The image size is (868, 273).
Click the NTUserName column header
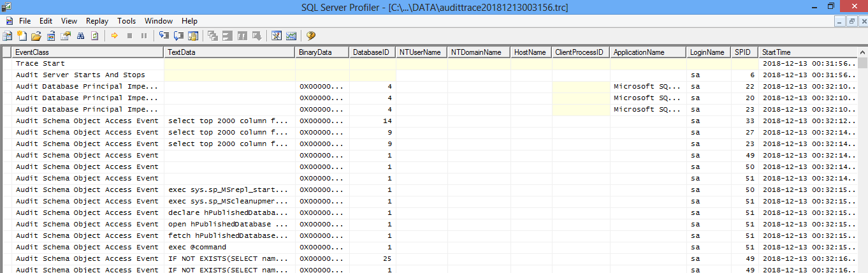(x=422, y=52)
